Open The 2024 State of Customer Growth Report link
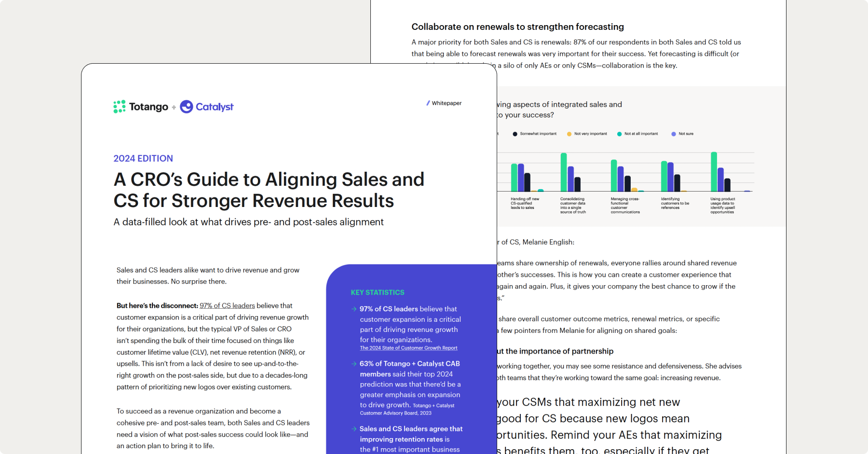 coord(408,348)
